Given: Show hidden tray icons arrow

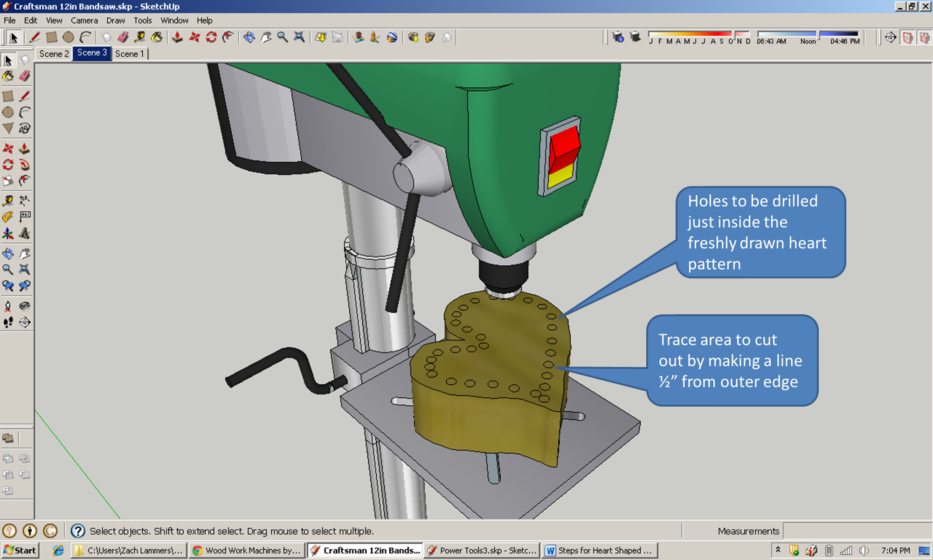Looking at the screenshot, I should pyautogui.click(x=778, y=550).
